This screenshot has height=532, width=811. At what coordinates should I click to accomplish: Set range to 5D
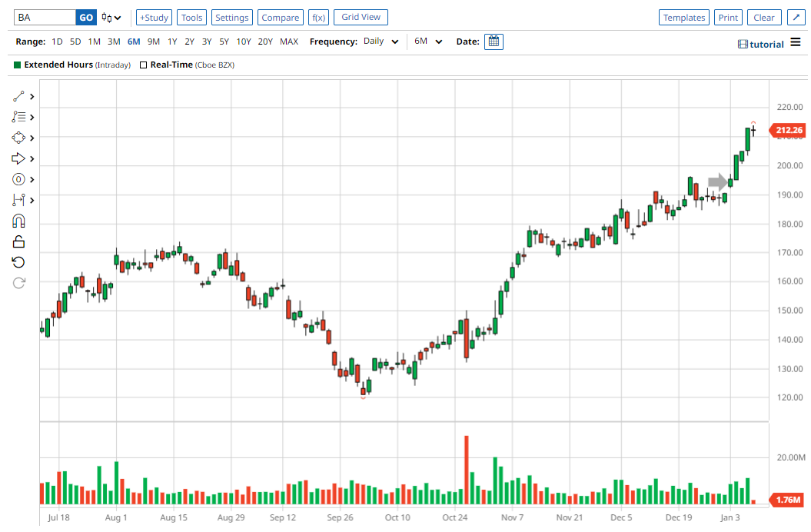[x=75, y=42]
